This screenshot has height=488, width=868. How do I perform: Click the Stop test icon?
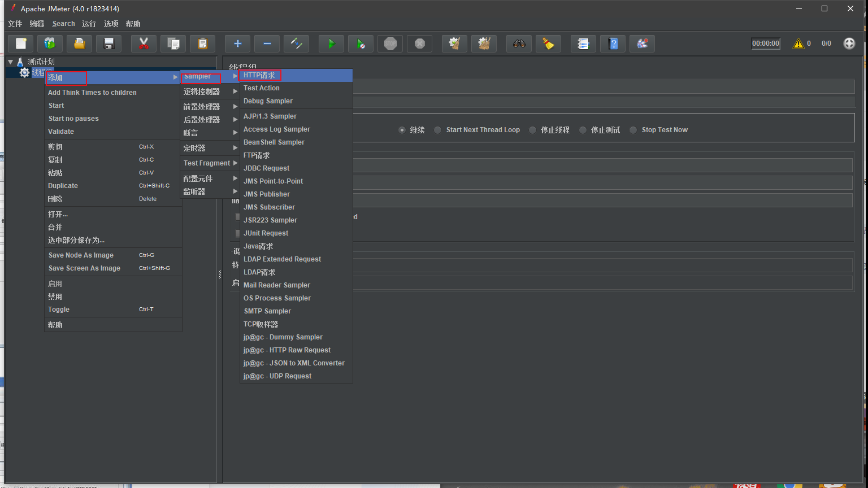click(x=390, y=43)
